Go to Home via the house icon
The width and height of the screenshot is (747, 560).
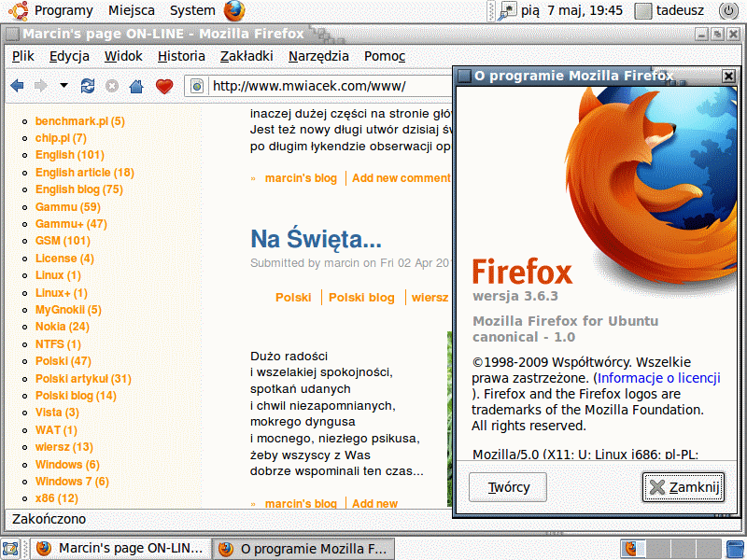tap(136, 86)
